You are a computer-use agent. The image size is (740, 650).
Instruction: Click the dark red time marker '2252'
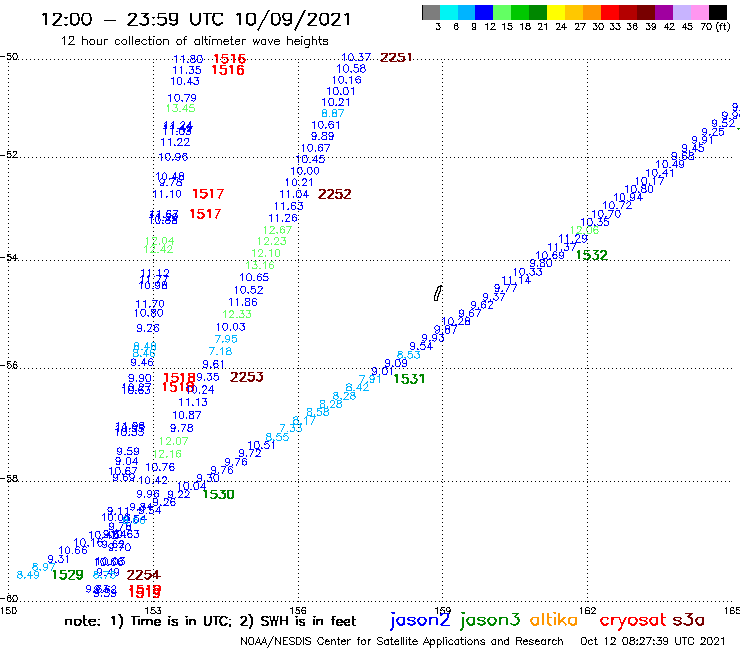pos(335,194)
